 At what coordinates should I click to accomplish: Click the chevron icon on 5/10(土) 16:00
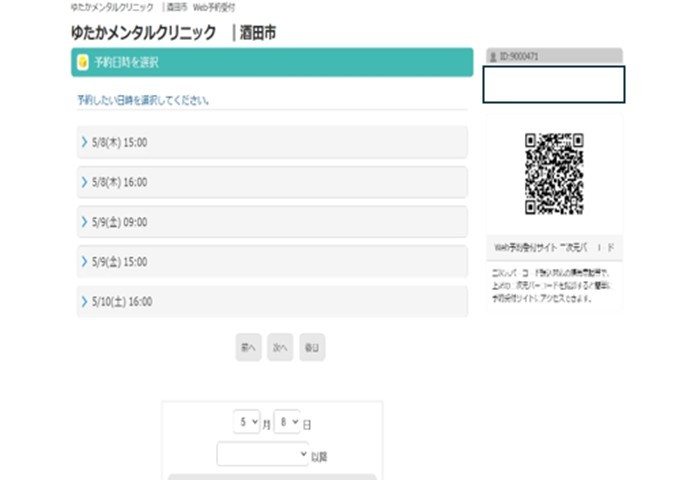(84, 301)
